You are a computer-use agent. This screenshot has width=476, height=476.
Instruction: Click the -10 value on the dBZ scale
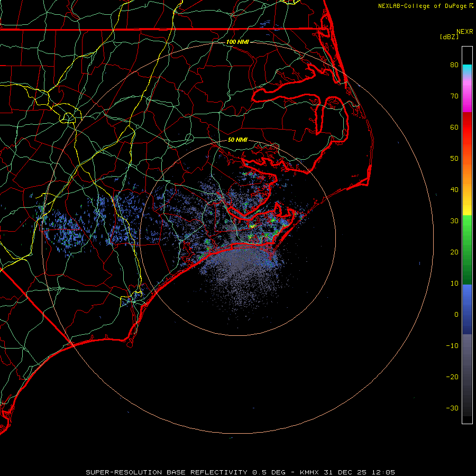click(x=452, y=346)
